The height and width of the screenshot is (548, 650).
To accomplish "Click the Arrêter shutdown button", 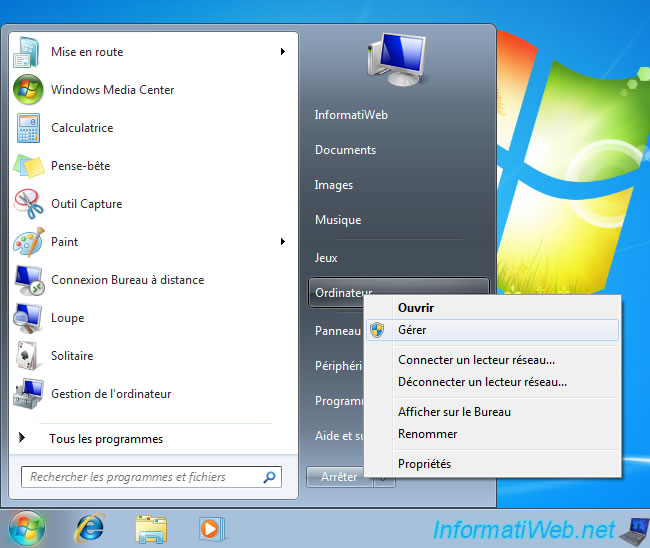I will pyautogui.click(x=339, y=477).
